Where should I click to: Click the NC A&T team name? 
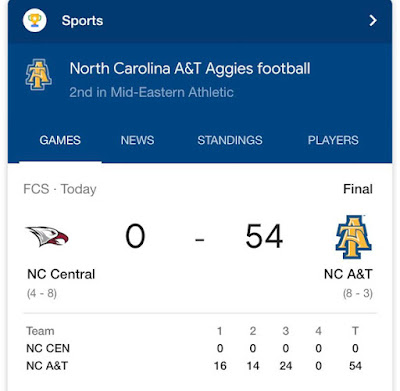tap(348, 274)
